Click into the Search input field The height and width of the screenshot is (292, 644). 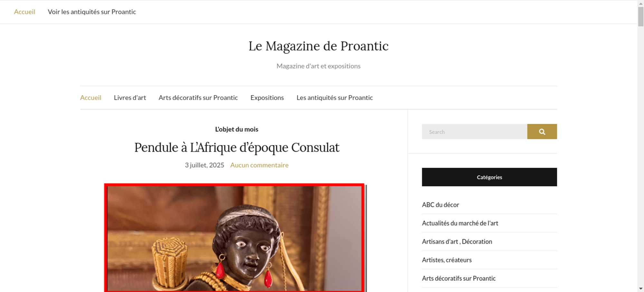tap(474, 132)
